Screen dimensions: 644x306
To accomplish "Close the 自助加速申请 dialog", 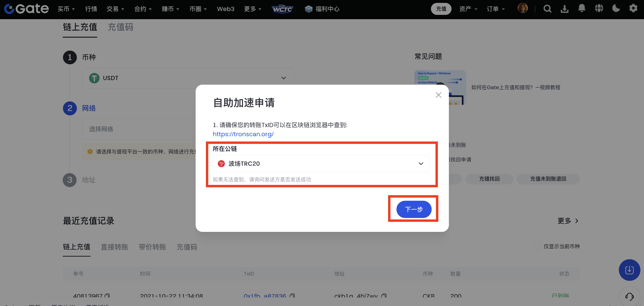I will point(438,95).
